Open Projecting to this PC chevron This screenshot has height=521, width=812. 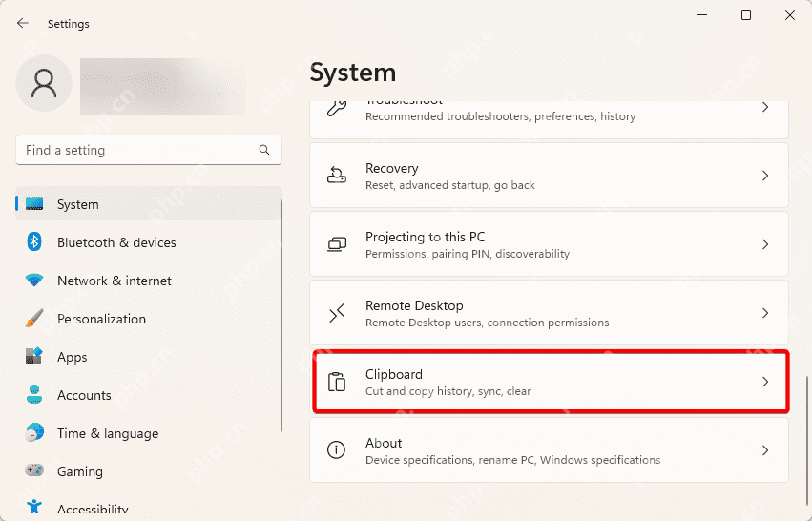pyautogui.click(x=765, y=244)
